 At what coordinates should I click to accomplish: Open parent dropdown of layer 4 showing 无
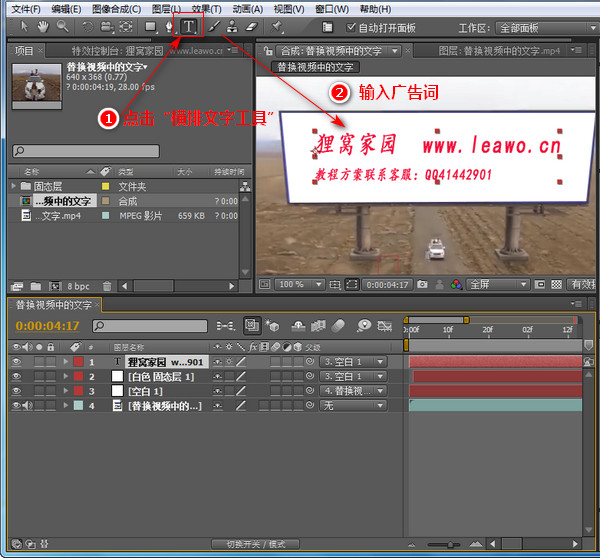(x=353, y=405)
